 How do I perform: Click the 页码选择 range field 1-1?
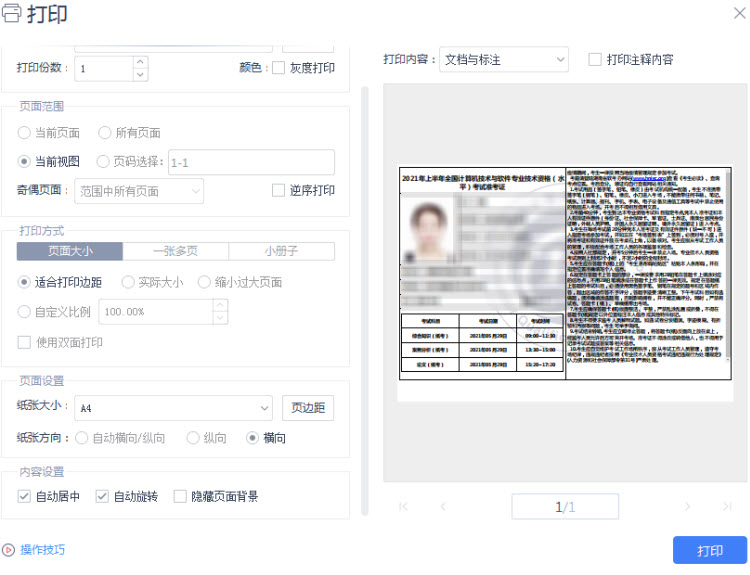coord(251,163)
